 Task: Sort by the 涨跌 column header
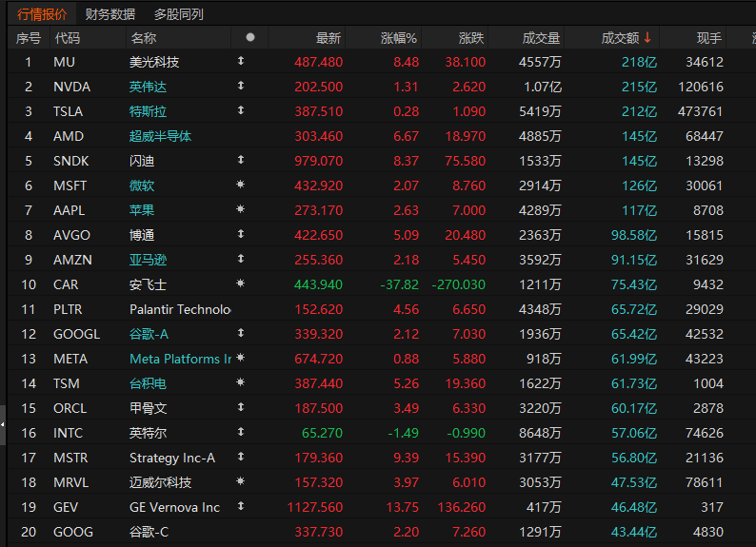(x=471, y=38)
